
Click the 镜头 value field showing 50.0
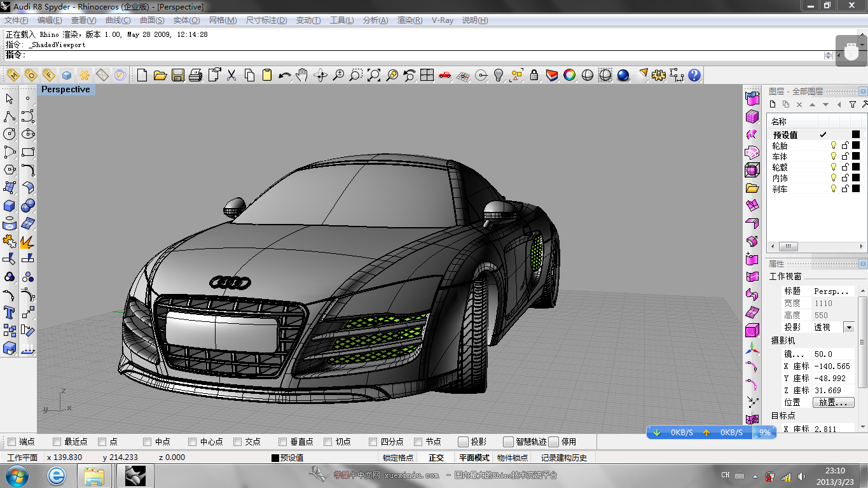click(x=834, y=354)
